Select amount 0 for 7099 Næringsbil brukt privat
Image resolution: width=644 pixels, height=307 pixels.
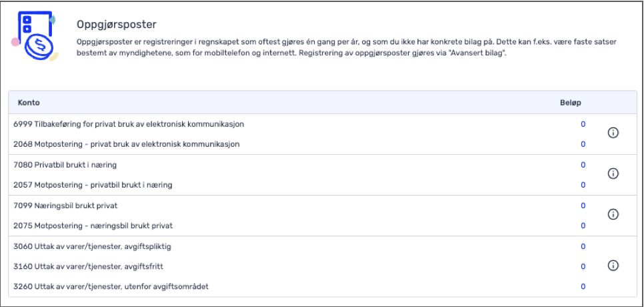583,206
